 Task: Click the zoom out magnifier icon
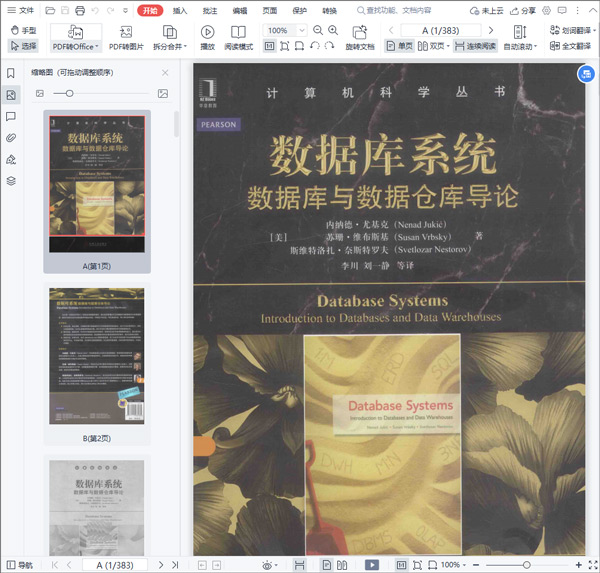coord(318,30)
